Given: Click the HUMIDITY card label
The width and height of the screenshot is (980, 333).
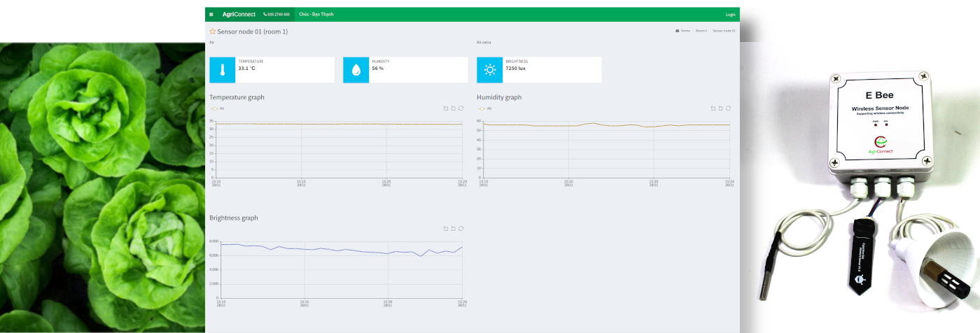Looking at the screenshot, I should pyautogui.click(x=381, y=62).
